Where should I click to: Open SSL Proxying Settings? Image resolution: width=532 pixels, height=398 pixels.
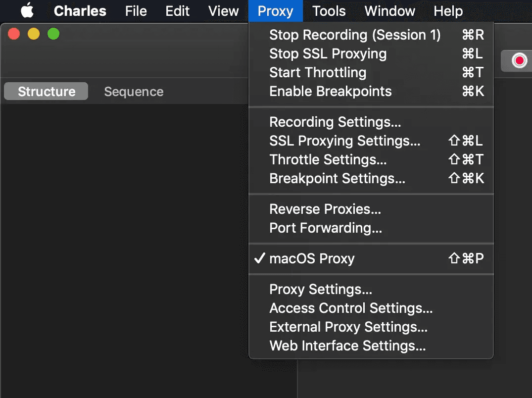(344, 141)
